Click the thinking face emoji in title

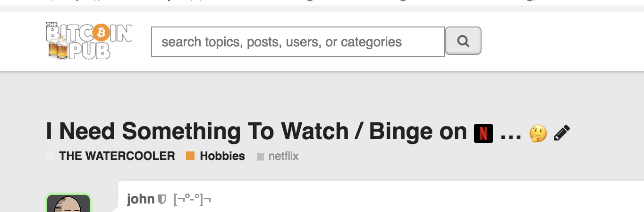[x=538, y=133]
